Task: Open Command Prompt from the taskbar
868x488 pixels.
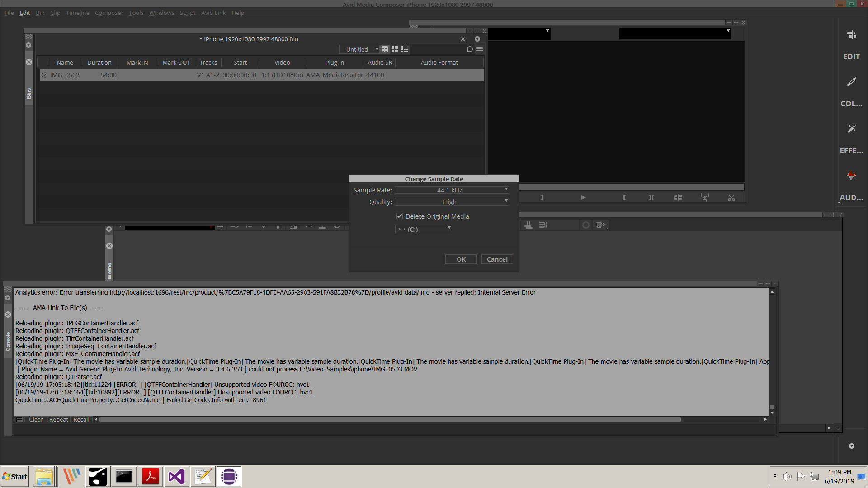Action: coord(124,477)
